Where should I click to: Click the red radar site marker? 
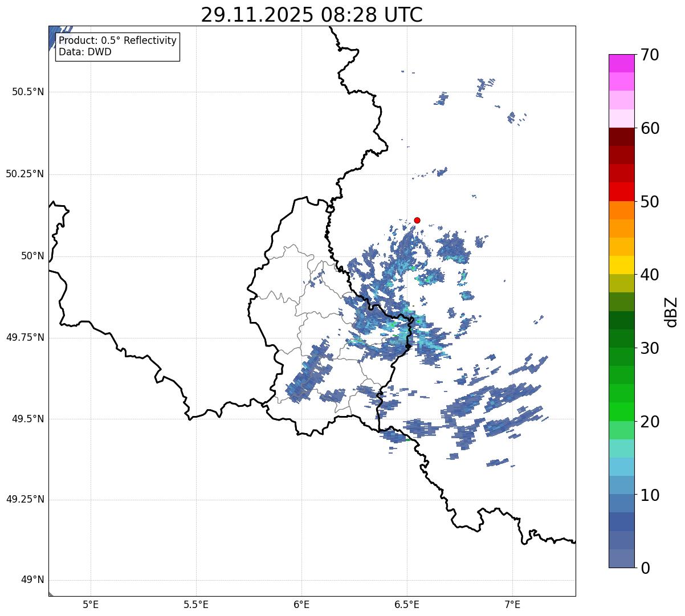pos(417,220)
